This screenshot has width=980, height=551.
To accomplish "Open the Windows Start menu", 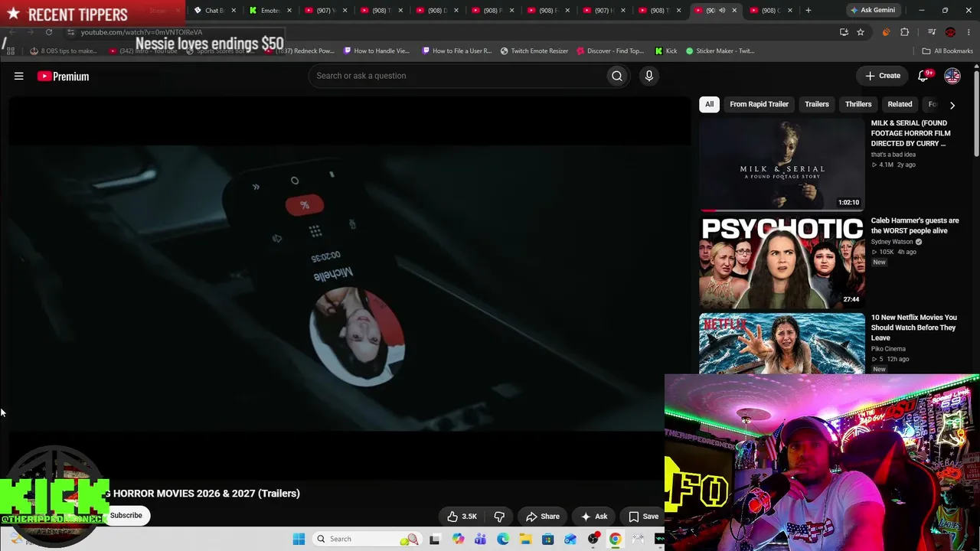I will click(x=299, y=539).
